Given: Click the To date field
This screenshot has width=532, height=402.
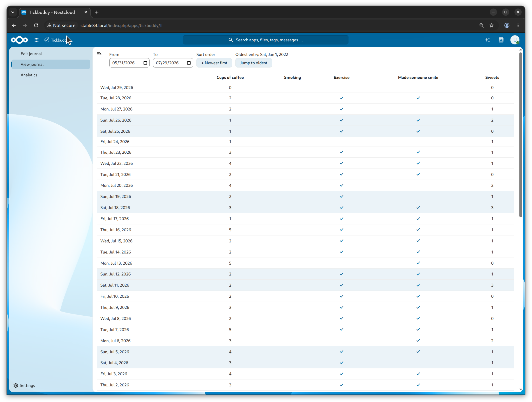Looking at the screenshot, I should [x=173, y=63].
